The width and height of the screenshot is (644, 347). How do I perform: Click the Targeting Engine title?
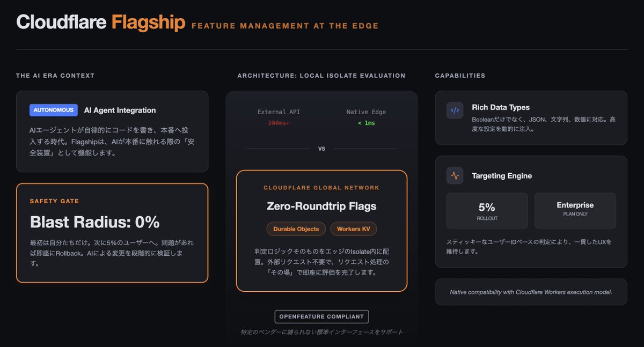coord(502,175)
